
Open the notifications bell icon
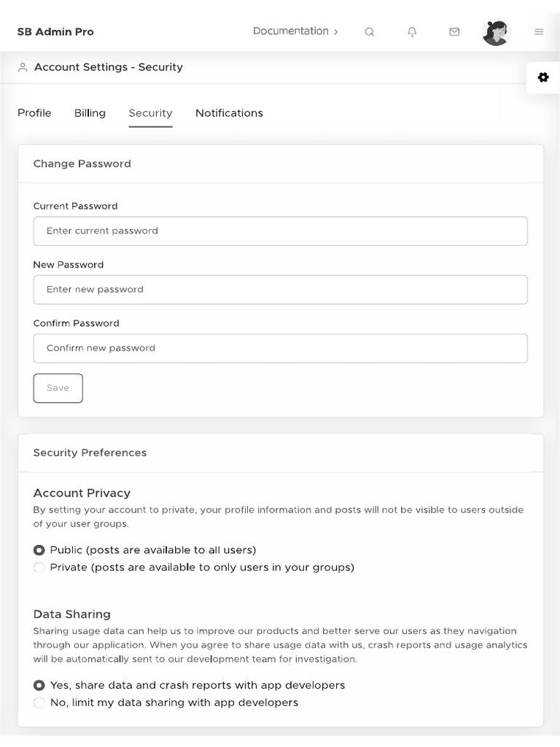pos(412,32)
